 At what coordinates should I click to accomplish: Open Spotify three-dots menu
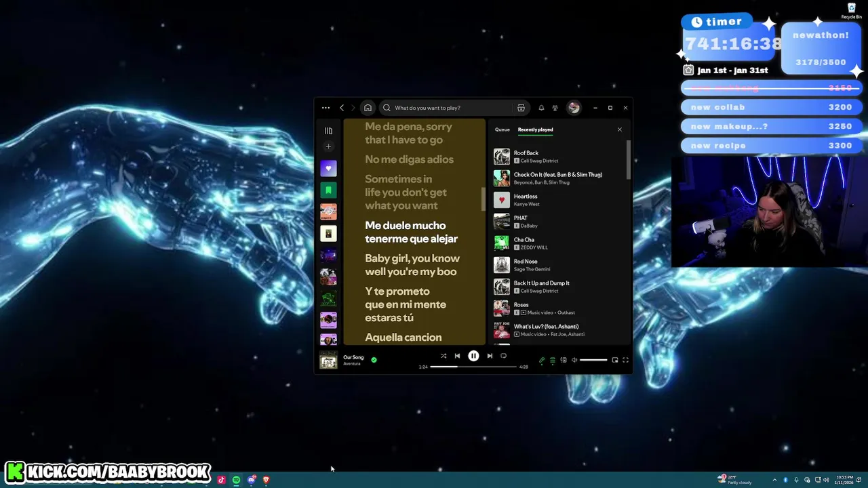tap(325, 108)
